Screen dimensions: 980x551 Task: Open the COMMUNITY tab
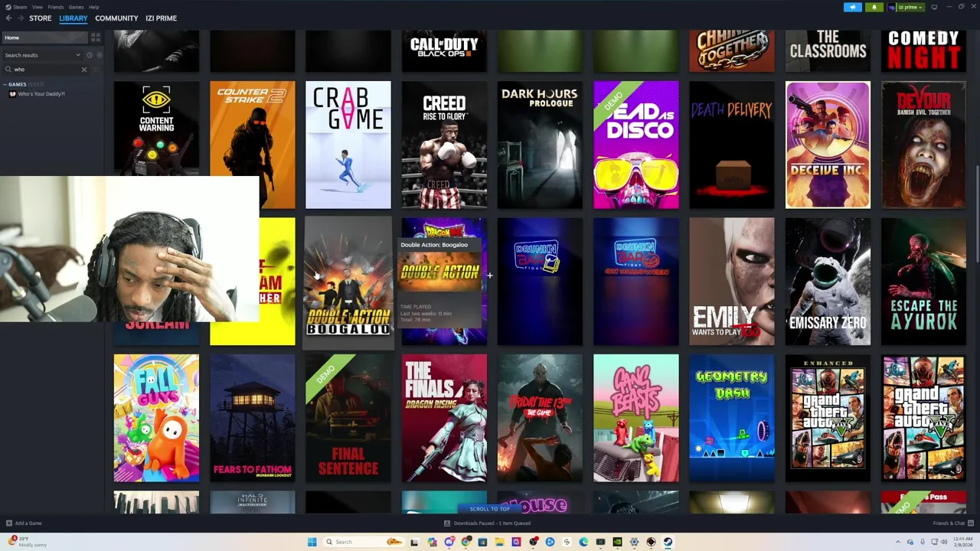(x=116, y=18)
